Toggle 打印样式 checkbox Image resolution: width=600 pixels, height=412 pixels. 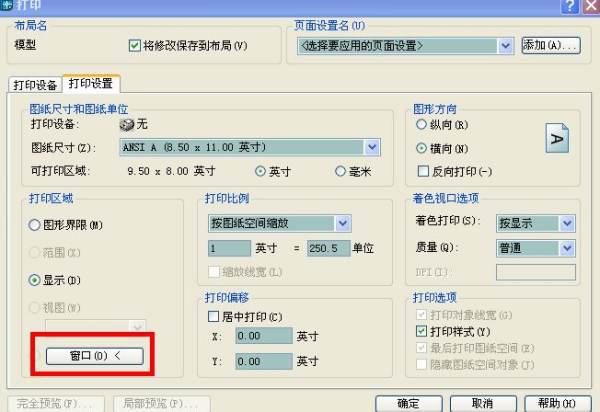coord(421,331)
